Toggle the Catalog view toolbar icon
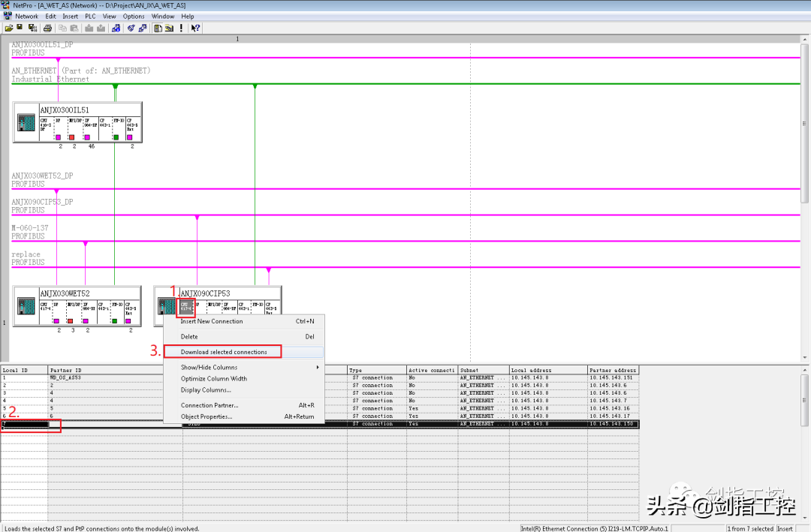 point(158,28)
